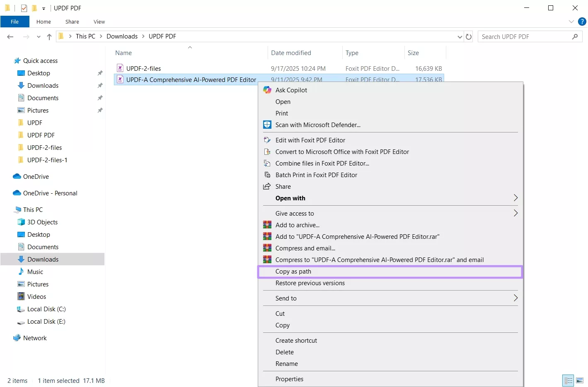This screenshot has height=387, width=588.
Task: Click This PC in the address breadcrumb
Action: pyautogui.click(x=85, y=36)
